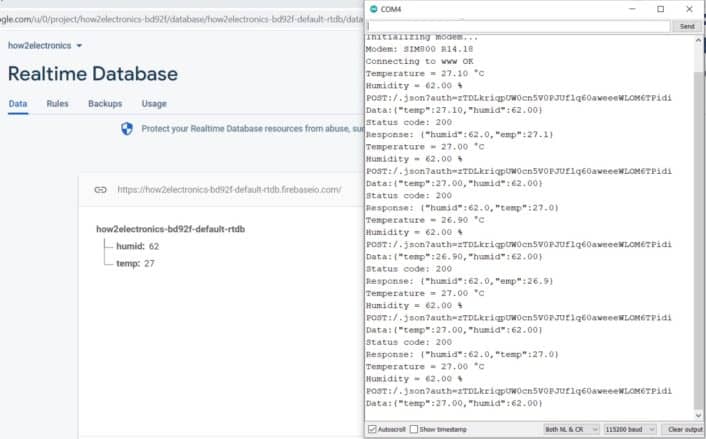The image size is (706, 439).
Task: Close the COM4 serial monitor window
Action: [689, 9]
